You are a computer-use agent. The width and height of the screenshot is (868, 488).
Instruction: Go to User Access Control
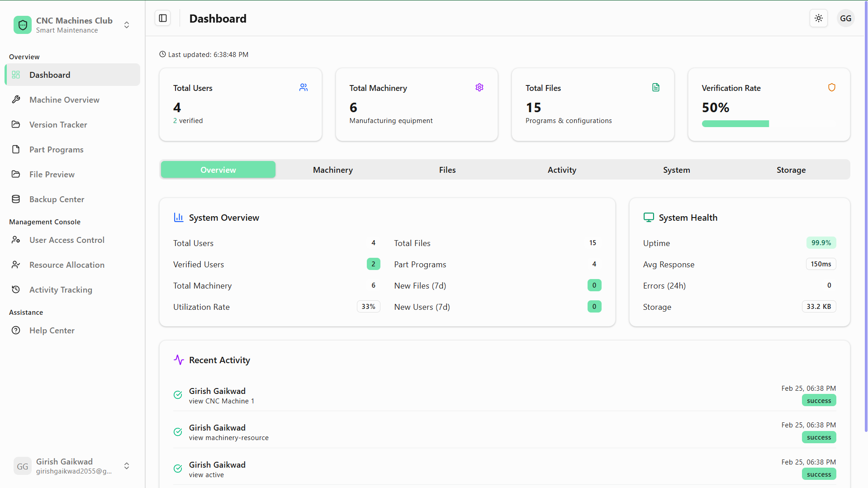[x=66, y=240]
